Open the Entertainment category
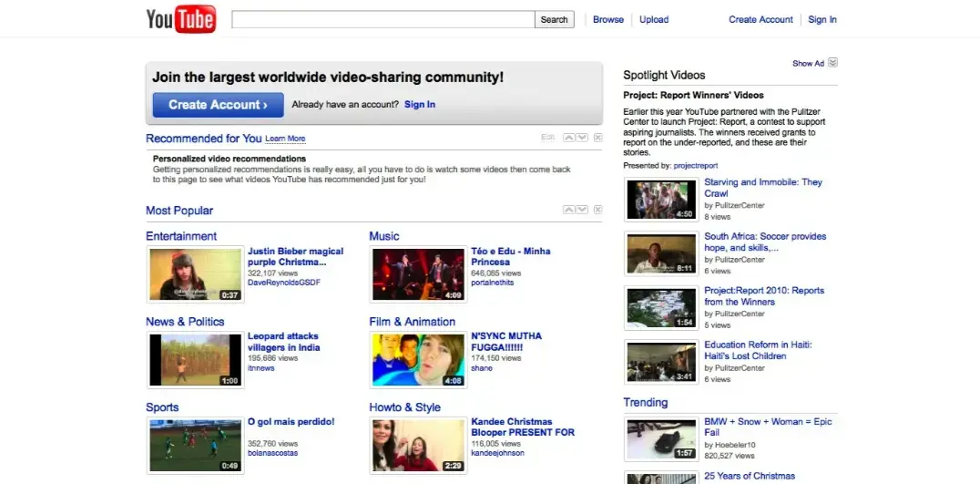The height and width of the screenshot is (484, 980). [x=181, y=236]
